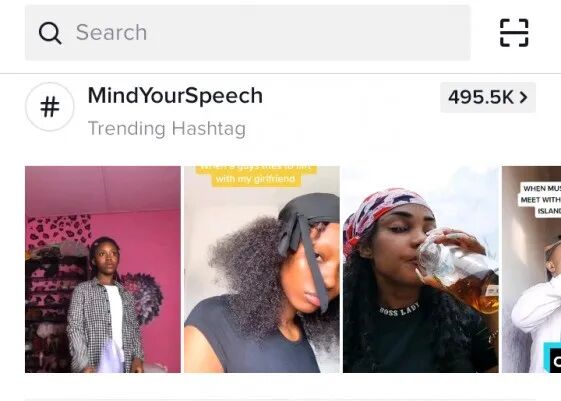Image resolution: width=561 pixels, height=401 pixels.
Task: Click the Search placeholder text
Action: 111,33
